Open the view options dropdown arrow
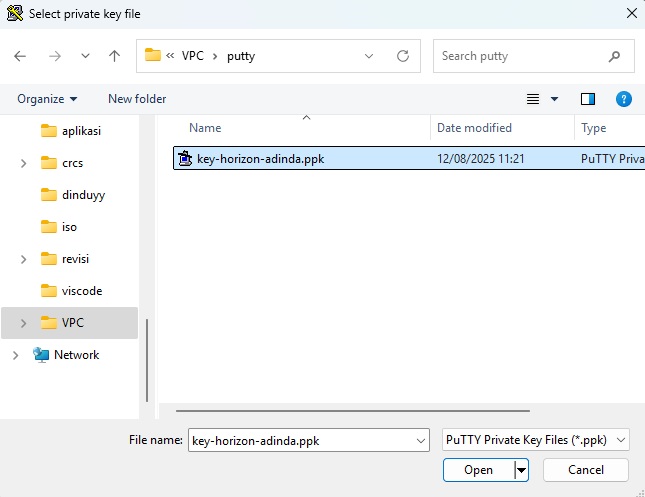Viewport: 645px width, 497px height. pyautogui.click(x=555, y=99)
